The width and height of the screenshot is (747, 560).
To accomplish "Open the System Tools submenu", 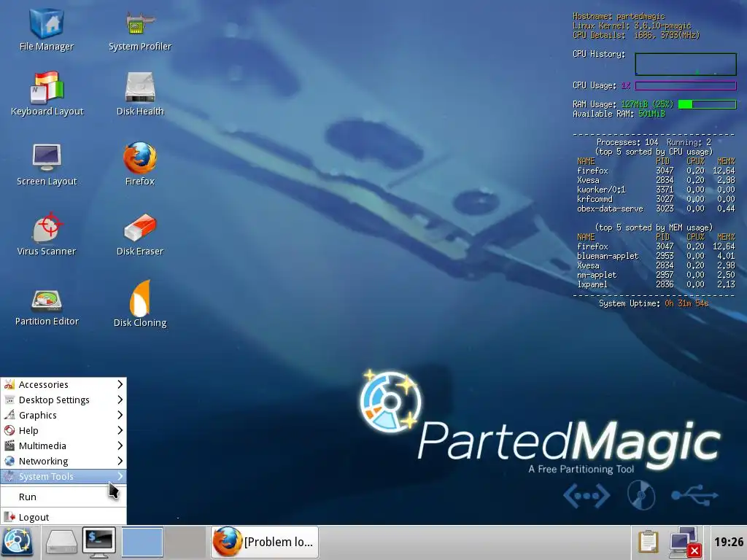I will pyautogui.click(x=63, y=475).
